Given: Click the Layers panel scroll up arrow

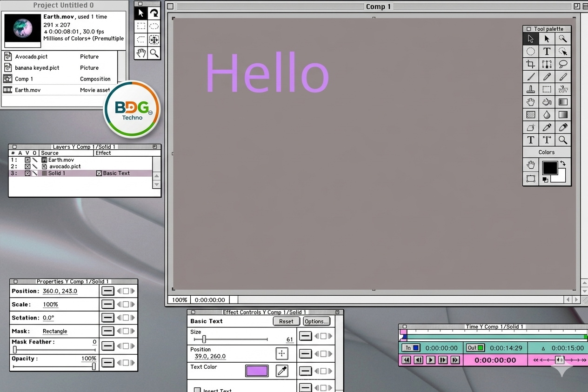Looking at the screenshot, I should coord(156,176).
